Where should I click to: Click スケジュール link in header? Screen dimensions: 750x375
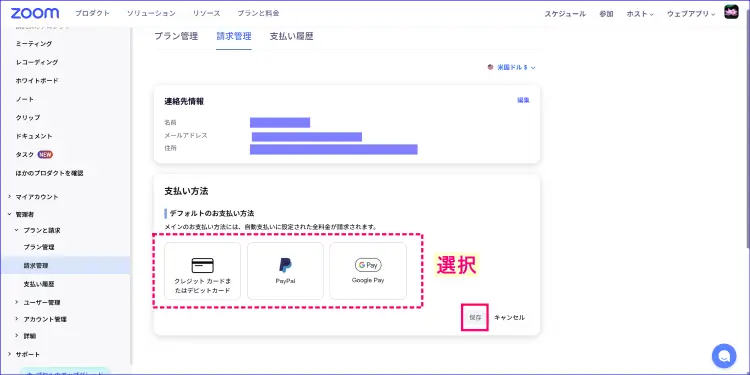point(565,14)
